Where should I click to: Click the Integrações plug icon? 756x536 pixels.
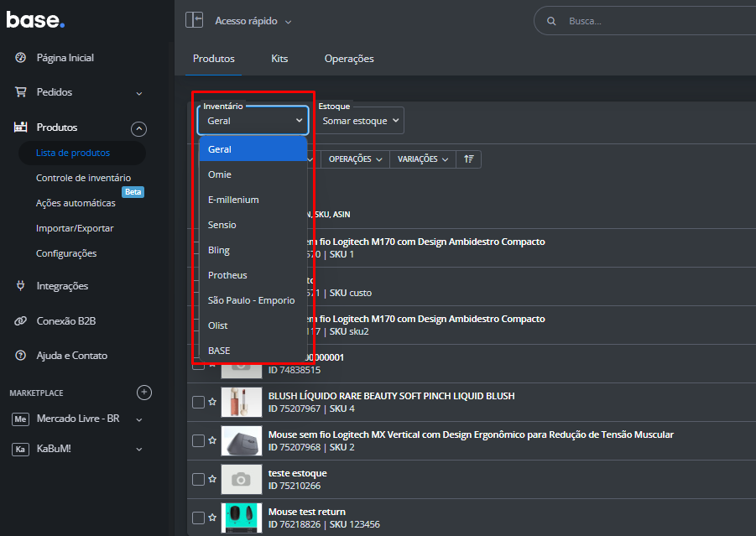coord(20,286)
